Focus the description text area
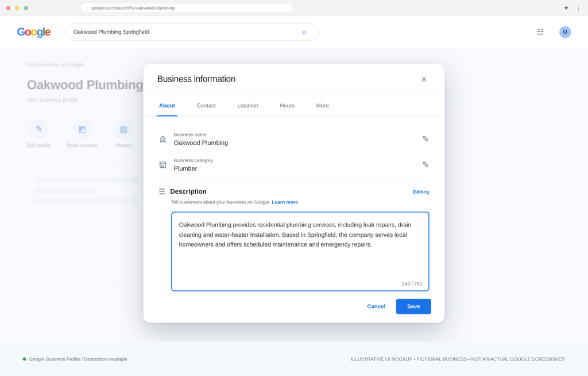This screenshot has height=376, width=588. (300, 251)
